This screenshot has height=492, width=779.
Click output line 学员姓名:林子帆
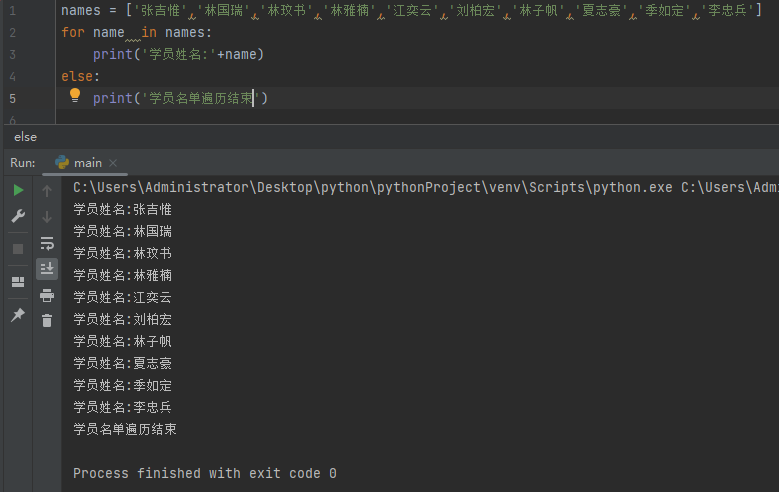point(123,341)
